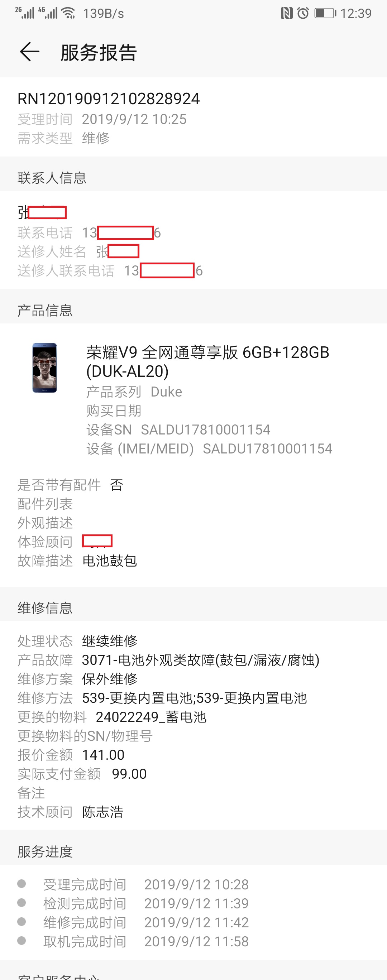Image resolution: width=387 pixels, height=980 pixels.
Task: Tap the service number RN120190912102828924
Action: [109, 99]
